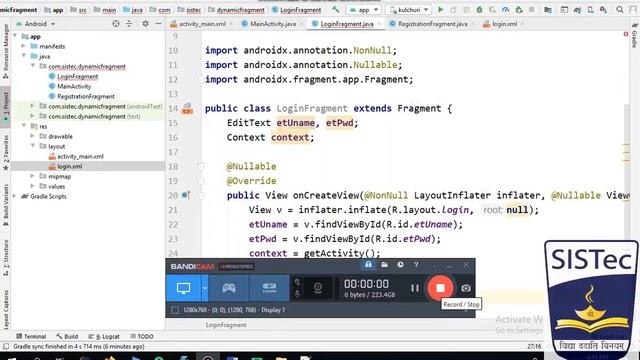Screen dimensions: 640x360
Task: Expand the values folder
Action: pyautogui.click(x=33, y=186)
